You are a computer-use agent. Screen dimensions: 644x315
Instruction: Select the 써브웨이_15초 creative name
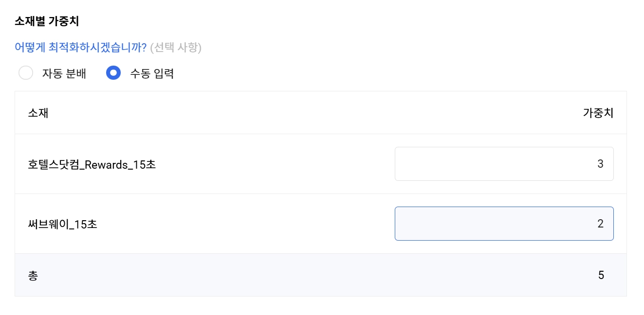[x=63, y=224]
